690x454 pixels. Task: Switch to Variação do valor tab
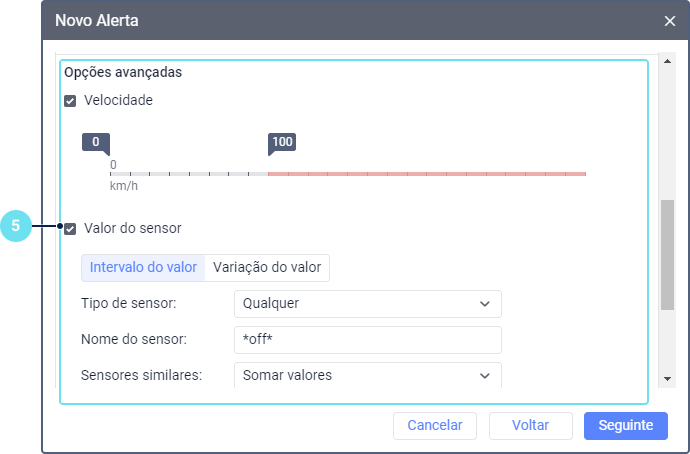pyautogui.click(x=267, y=267)
